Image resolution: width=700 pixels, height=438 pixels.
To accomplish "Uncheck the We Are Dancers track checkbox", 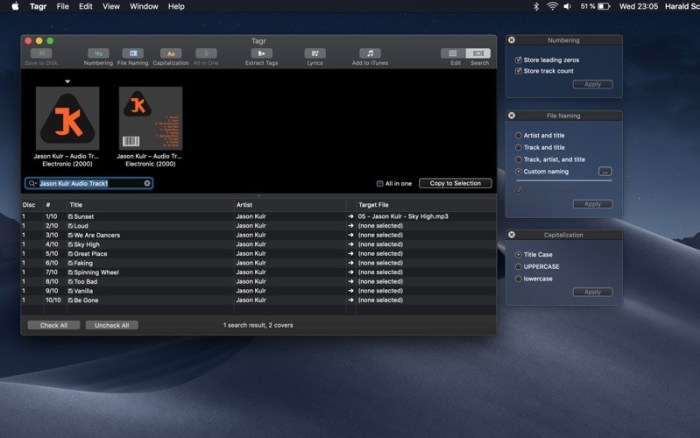I will (x=71, y=235).
